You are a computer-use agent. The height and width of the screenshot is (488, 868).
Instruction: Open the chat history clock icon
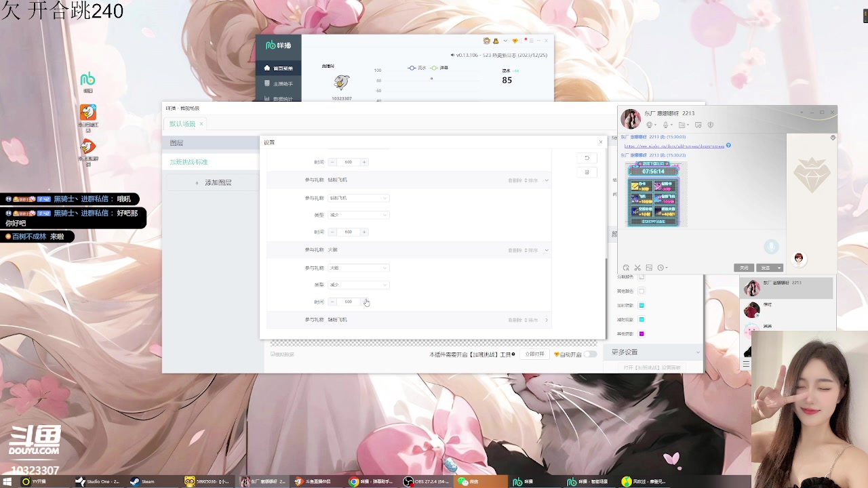click(660, 268)
